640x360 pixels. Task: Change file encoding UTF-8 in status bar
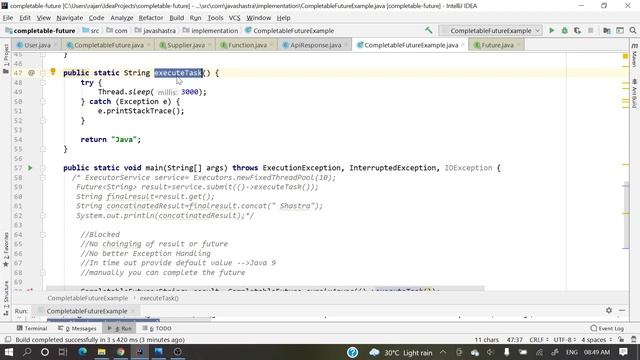[564, 340]
